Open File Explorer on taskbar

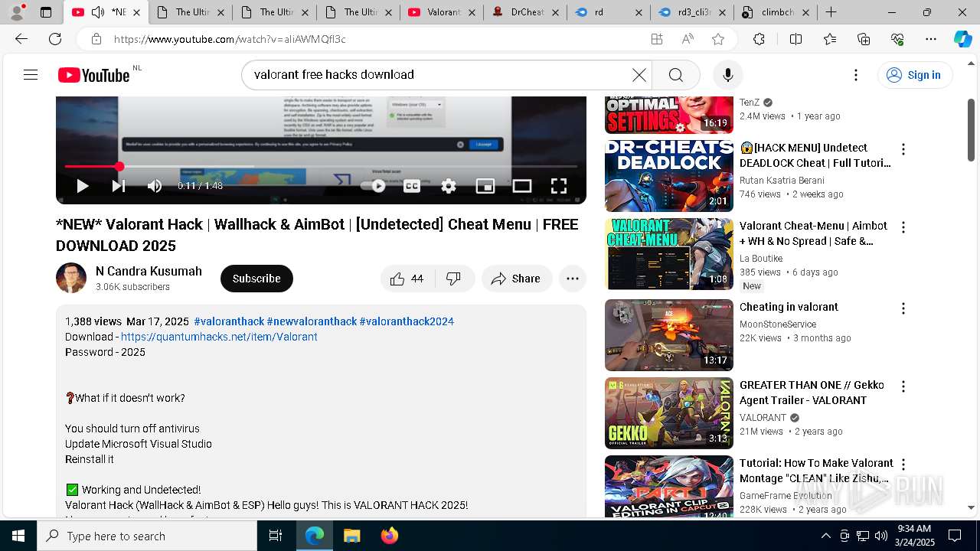352,536
